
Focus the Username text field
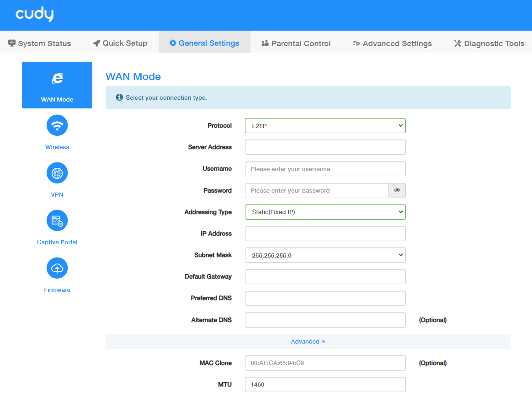tap(325, 169)
